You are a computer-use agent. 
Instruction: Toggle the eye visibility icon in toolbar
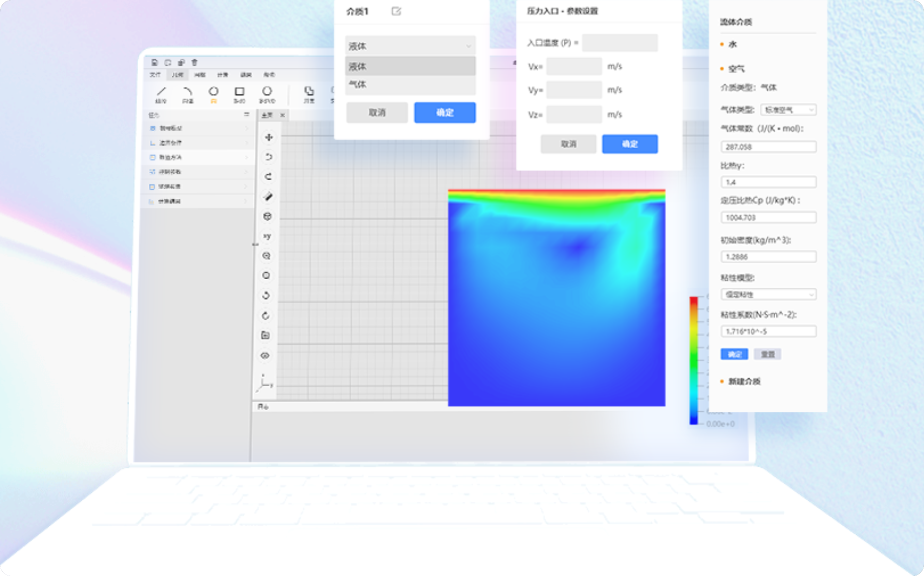[x=265, y=356]
